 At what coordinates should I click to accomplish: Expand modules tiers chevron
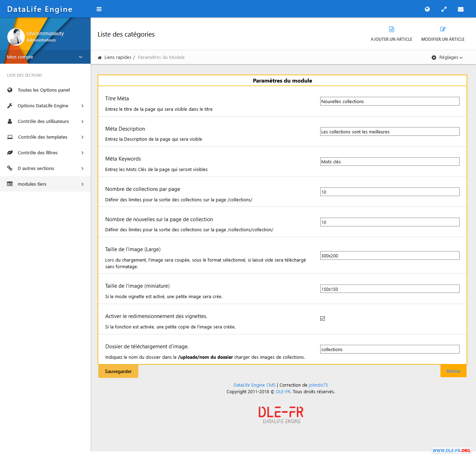click(83, 184)
